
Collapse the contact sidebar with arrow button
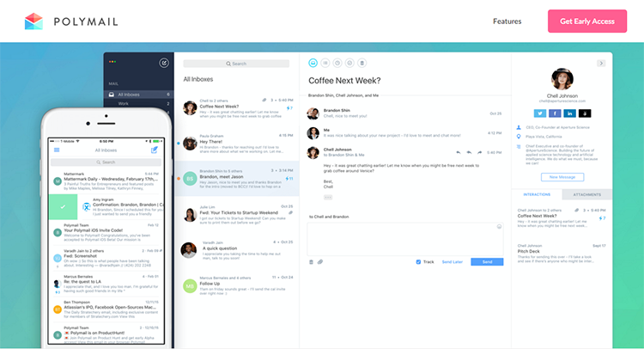point(601,63)
